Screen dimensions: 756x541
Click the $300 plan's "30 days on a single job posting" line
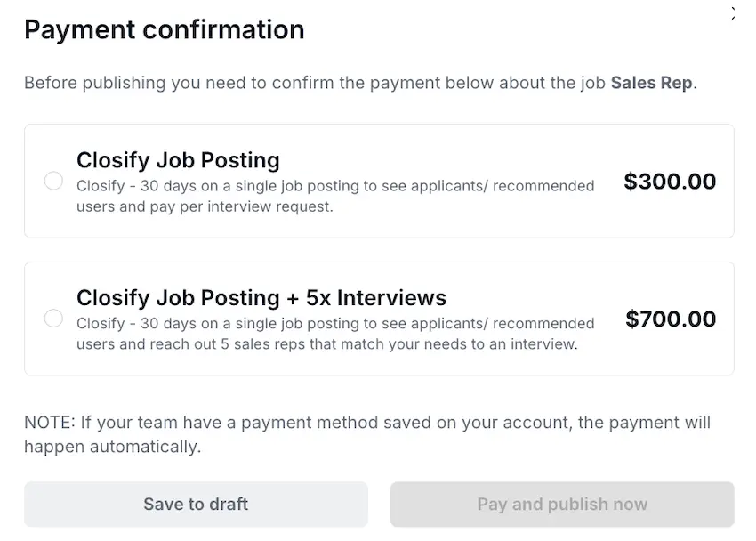335,186
